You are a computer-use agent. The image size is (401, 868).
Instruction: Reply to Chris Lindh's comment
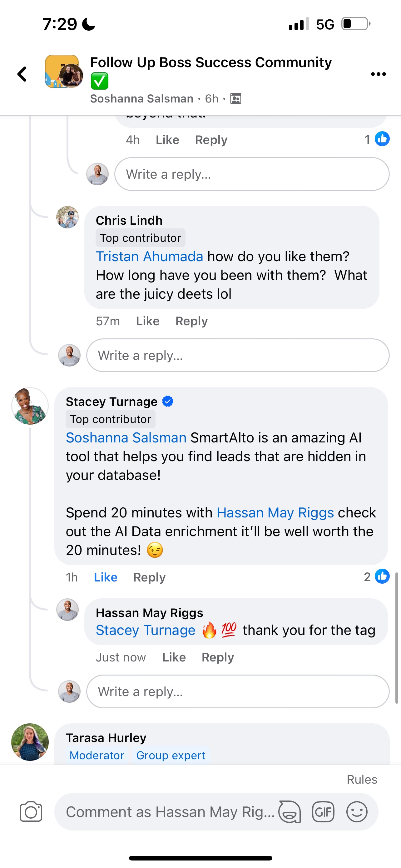191,321
